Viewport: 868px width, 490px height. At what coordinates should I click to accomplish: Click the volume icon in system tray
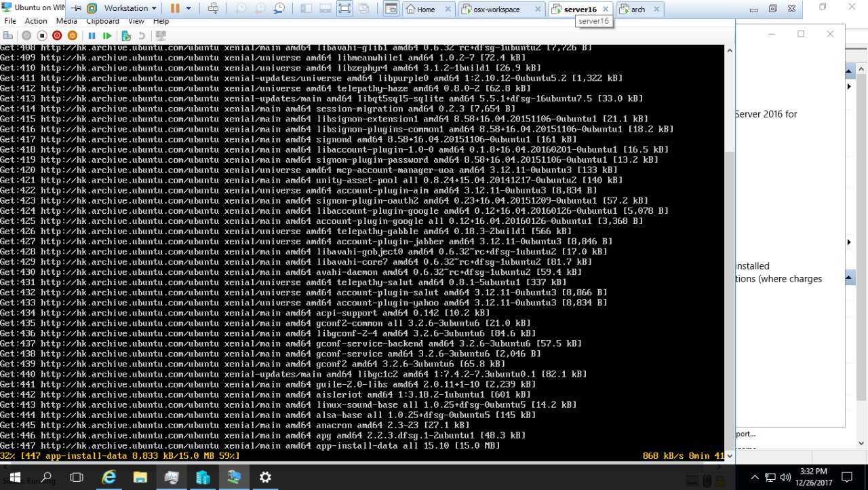(786, 478)
